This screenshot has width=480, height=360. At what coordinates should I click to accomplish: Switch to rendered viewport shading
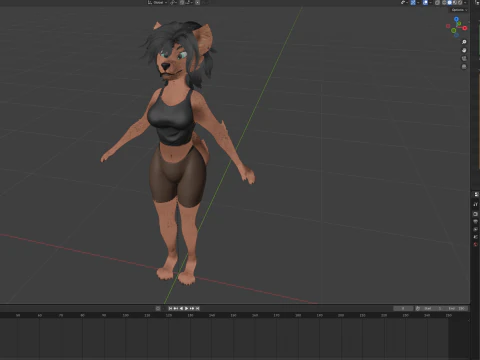pos(460,2)
